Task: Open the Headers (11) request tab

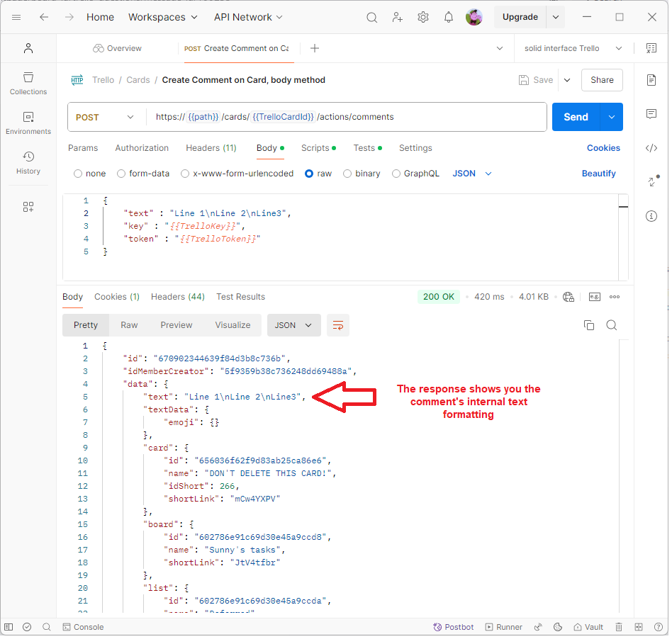Action: [212, 149]
